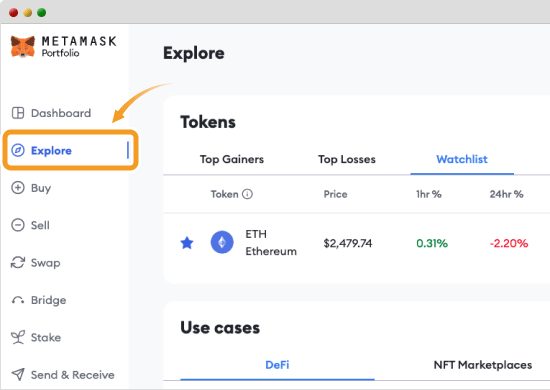
Task: Show Token column info tooltip icon
Action: (x=247, y=194)
